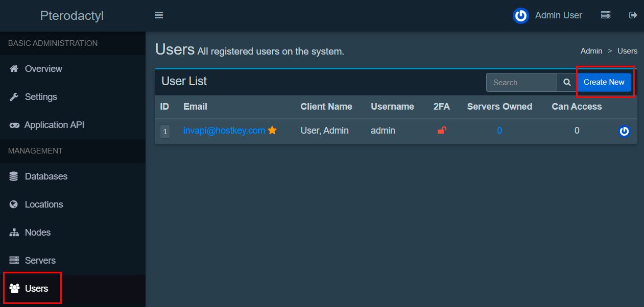Focus the user Search input field
The image size is (644, 307).
(x=521, y=83)
